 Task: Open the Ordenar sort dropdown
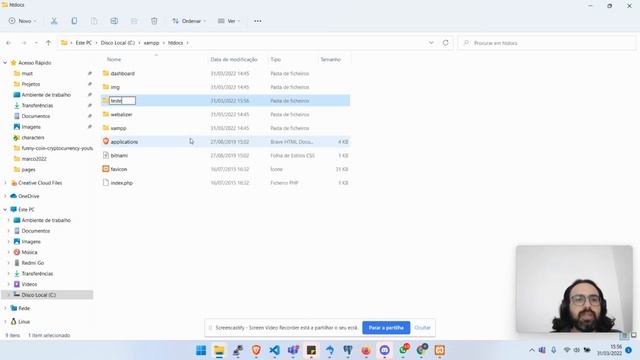coord(189,21)
